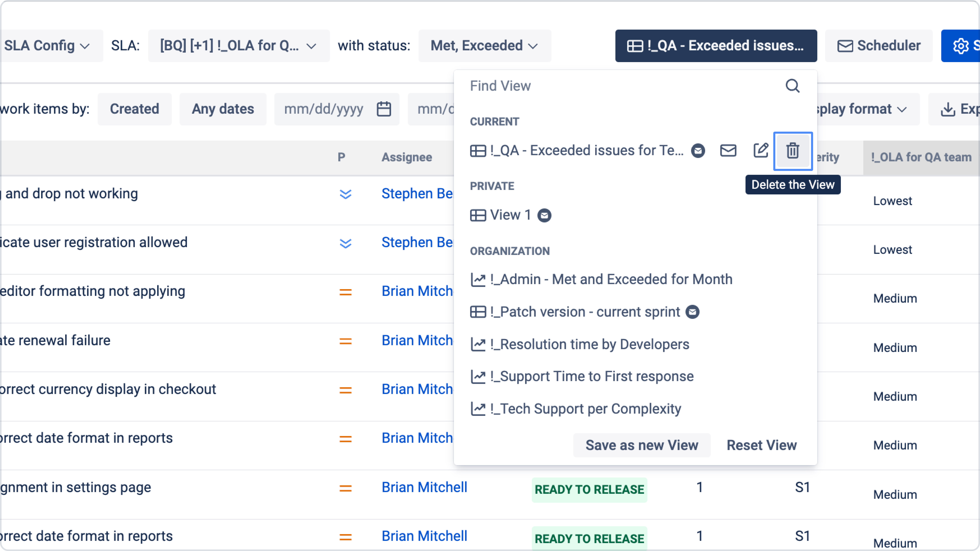The width and height of the screenshot is (980, 551).
Task: Open the Created date-field selector
Action: pos(135,109)
